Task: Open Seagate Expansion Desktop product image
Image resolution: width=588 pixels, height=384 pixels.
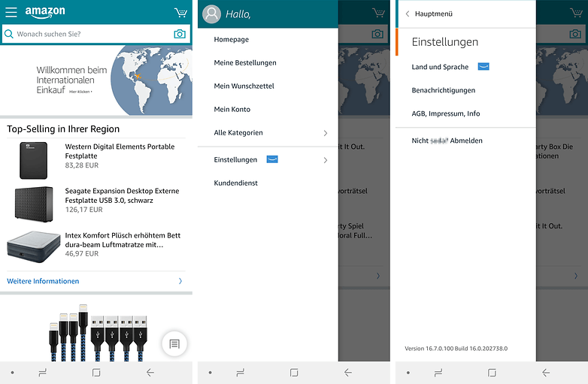Action: pos(34,204)
